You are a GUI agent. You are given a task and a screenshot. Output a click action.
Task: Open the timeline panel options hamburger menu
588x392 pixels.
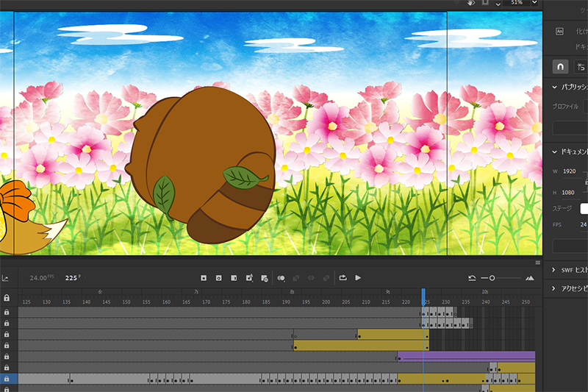click(537, 263)
